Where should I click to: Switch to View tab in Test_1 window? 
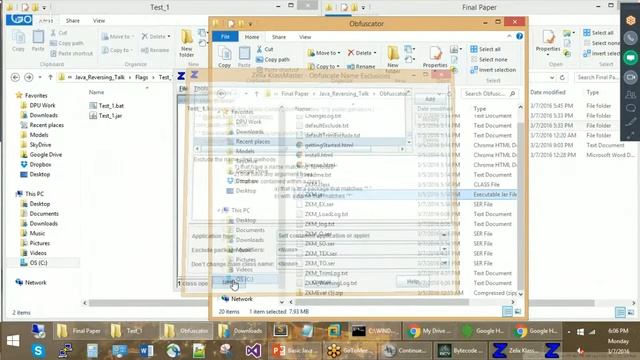pos(99,20)
